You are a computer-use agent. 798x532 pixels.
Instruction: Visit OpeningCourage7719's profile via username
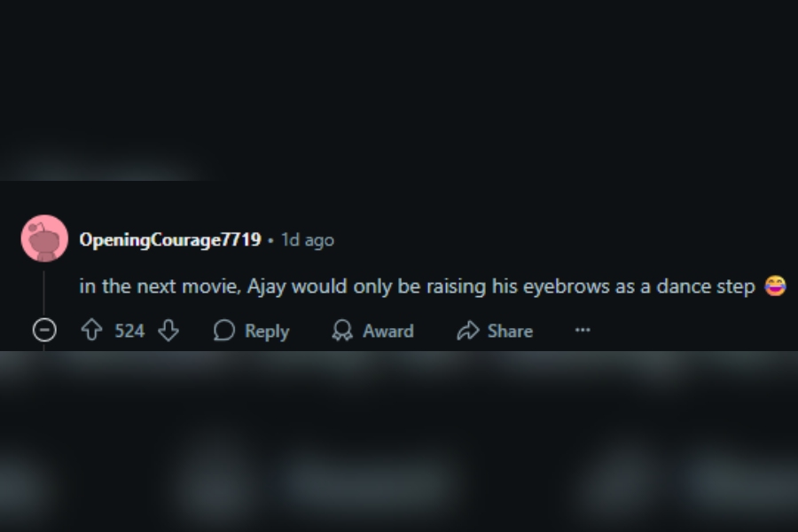pos(170,239)
